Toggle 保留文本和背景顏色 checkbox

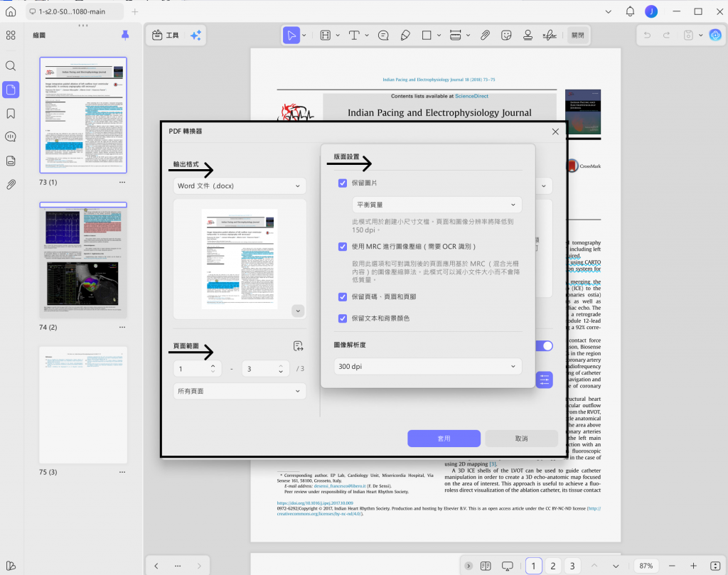point(343,318)
